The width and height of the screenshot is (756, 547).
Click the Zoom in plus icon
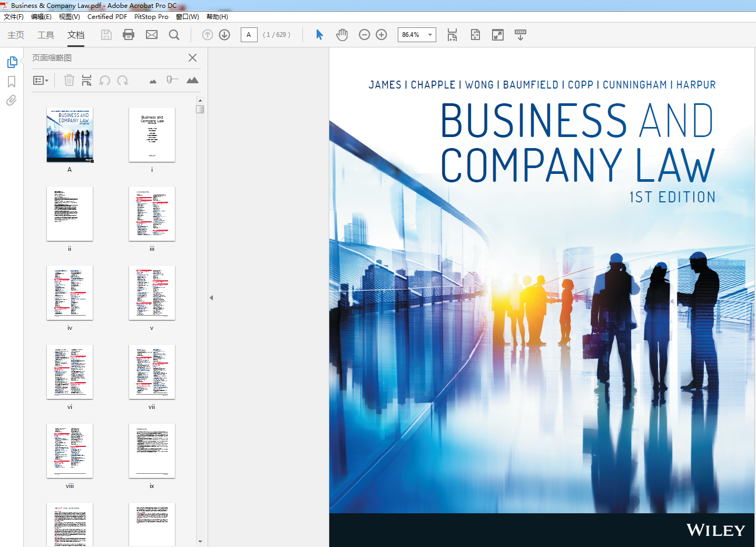point(381,35)
